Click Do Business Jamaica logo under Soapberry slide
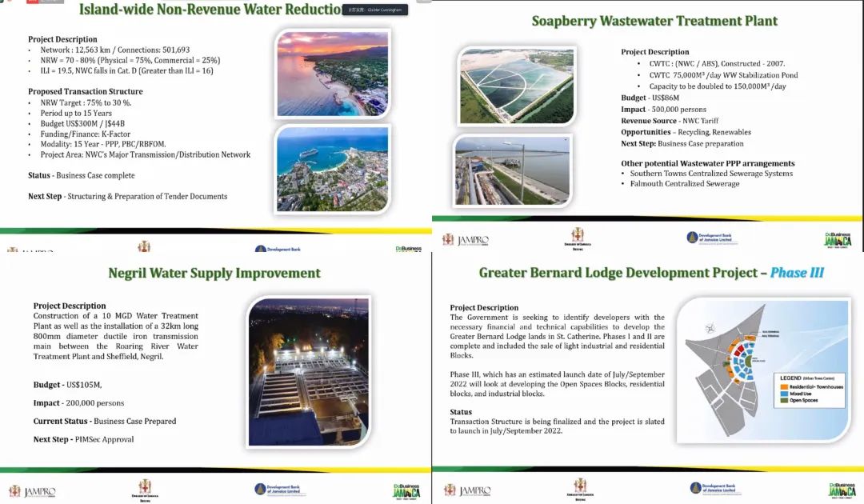The width and height of the screenshot is (864, 504). point(838,240)
